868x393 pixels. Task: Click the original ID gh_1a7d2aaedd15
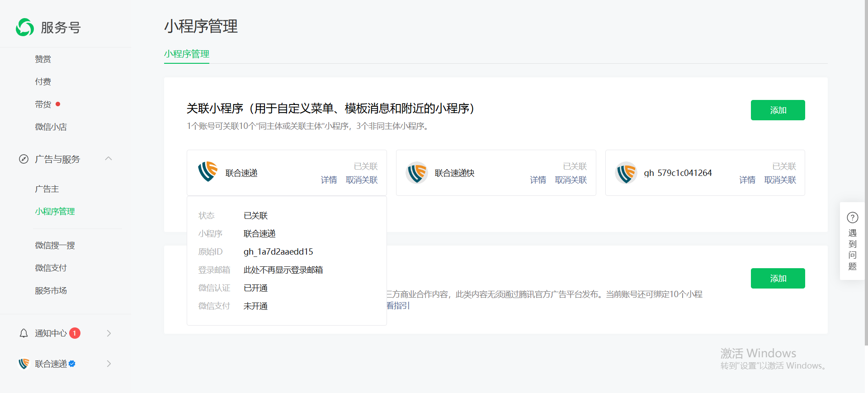tap(278, 252)
